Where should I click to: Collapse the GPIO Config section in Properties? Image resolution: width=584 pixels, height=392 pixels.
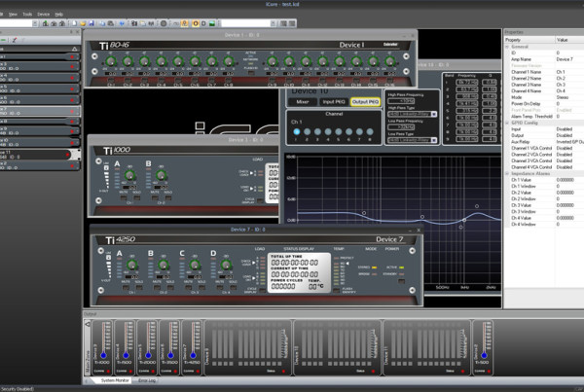pyautogui.click(x=507, y=123)
